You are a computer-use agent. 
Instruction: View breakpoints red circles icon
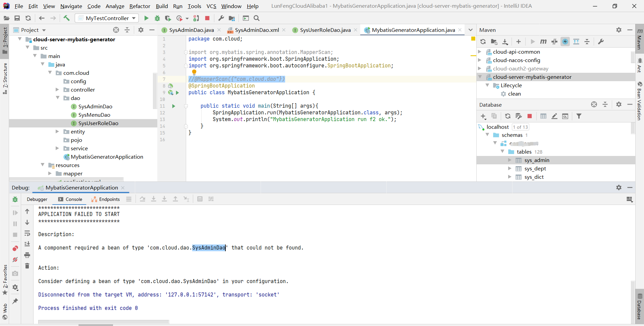pos(15,249)
